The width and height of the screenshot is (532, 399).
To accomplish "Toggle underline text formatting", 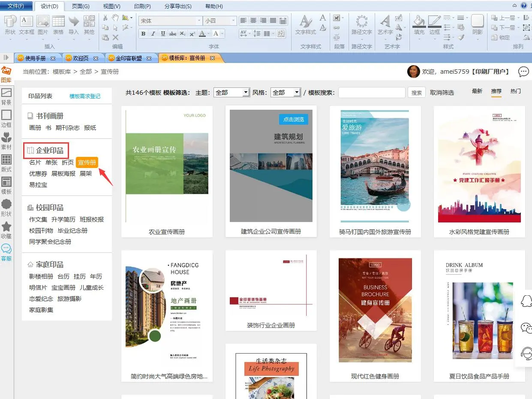I will (x=163, y=34).
